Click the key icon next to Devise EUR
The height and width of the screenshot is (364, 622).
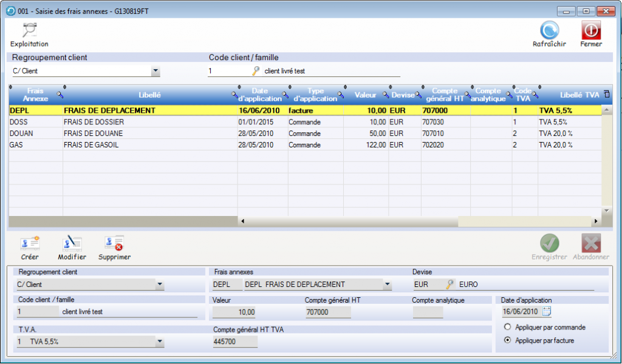click(450, 284)
